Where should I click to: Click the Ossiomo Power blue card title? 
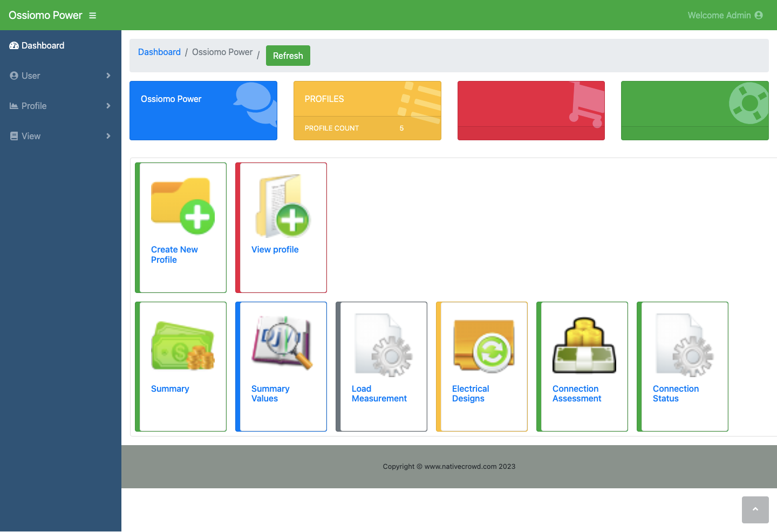(x=171, y=99)
